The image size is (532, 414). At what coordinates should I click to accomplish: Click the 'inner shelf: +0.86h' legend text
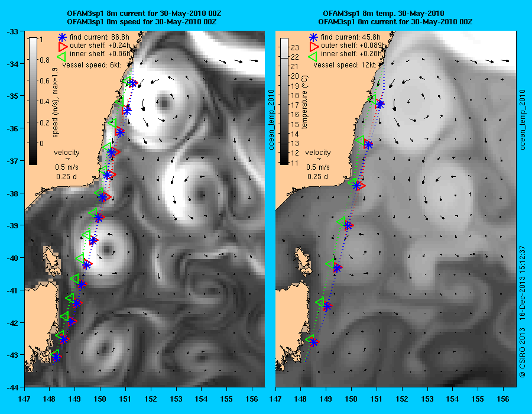point(100,54)
